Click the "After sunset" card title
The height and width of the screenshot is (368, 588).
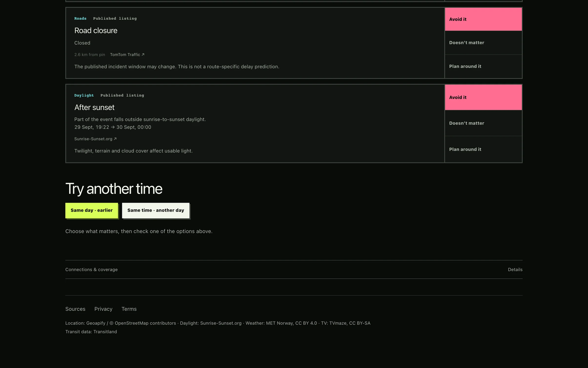[94, 107]
